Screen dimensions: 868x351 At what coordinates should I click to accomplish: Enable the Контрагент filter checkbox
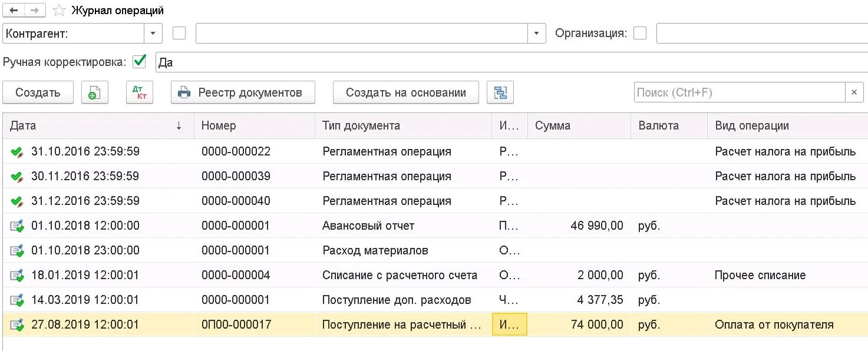tap(179, 34)
